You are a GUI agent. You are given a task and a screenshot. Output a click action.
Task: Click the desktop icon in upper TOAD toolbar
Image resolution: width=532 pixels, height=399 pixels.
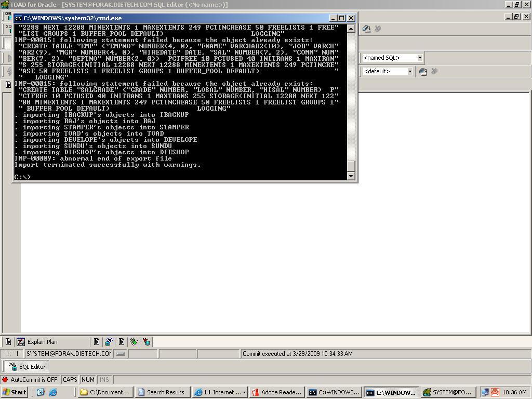366,29
